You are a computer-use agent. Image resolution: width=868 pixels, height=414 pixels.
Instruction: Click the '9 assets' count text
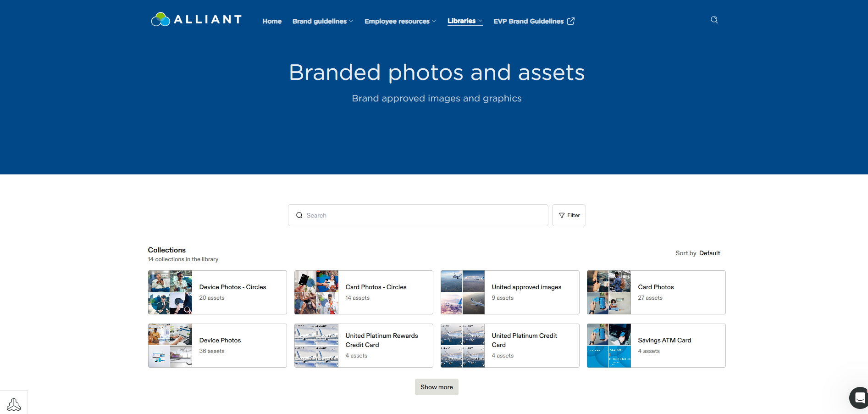click(503, 298)
